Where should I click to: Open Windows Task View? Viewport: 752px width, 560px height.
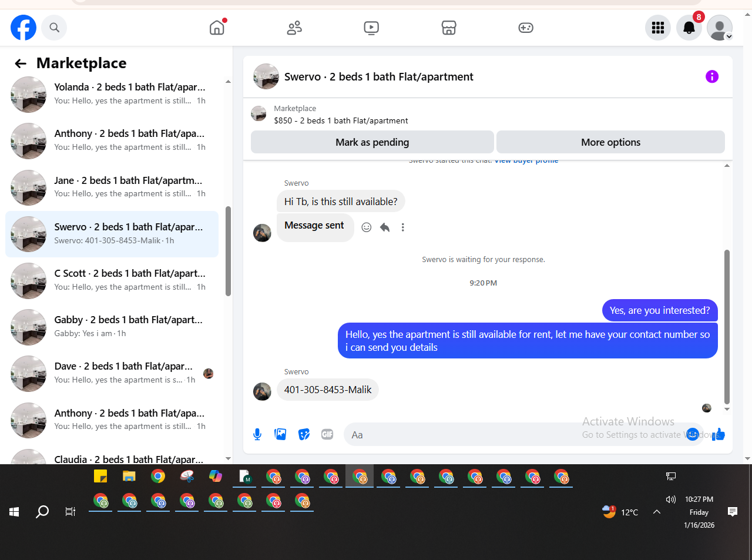click(70, 512)
